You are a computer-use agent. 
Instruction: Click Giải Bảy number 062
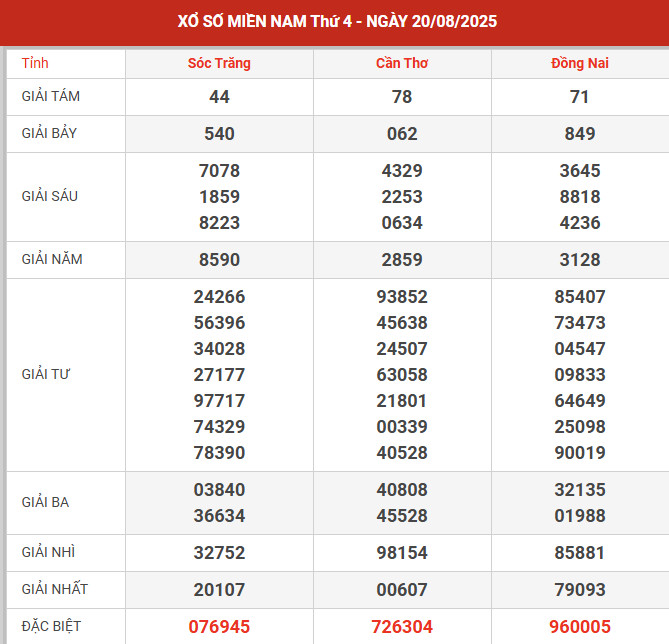click(x=402, y=134)
